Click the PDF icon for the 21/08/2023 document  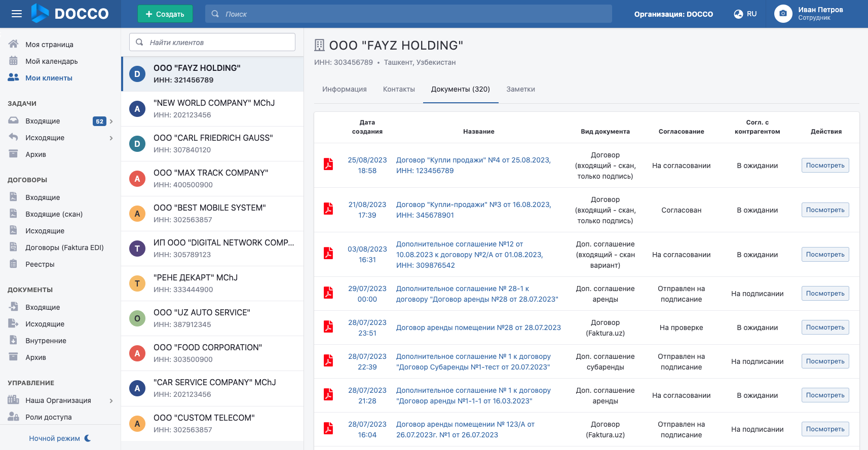(328, 209)
